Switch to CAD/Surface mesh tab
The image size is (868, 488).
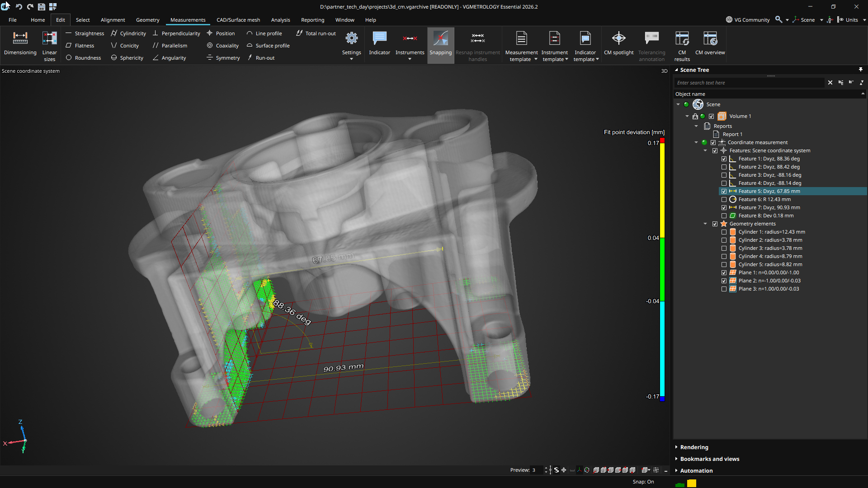pyautogui.click(x=238, y=20)
